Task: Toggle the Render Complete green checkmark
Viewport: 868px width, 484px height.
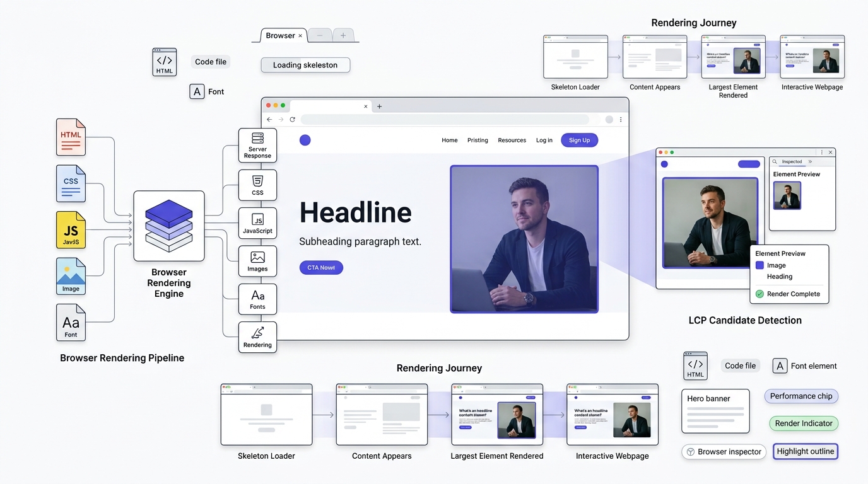Action: (759, 294)
